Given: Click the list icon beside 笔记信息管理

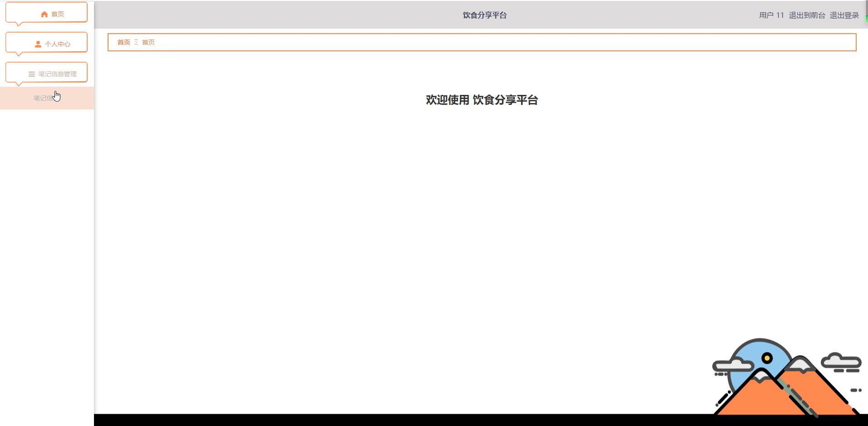Looking at the screenshot, I should tap(32, 74).
